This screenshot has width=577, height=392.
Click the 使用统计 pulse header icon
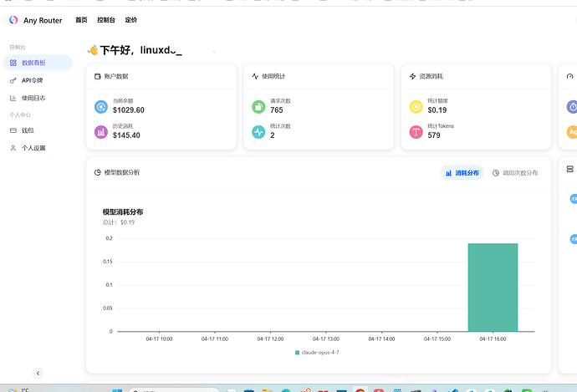[x=255, y=76]
